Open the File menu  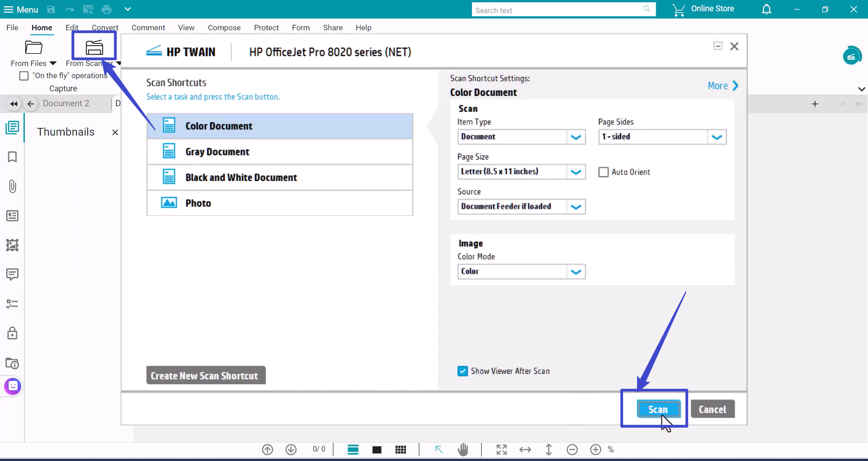tap(12, 28)
